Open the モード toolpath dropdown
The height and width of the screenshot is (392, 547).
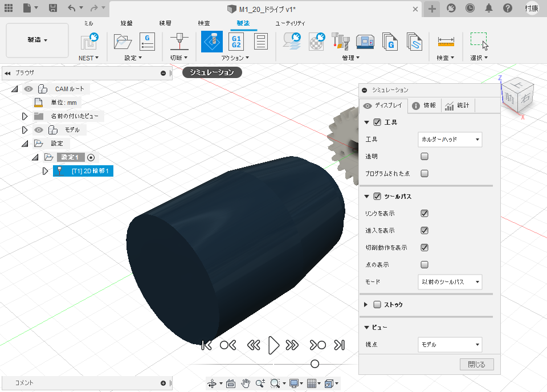point(450,282)
